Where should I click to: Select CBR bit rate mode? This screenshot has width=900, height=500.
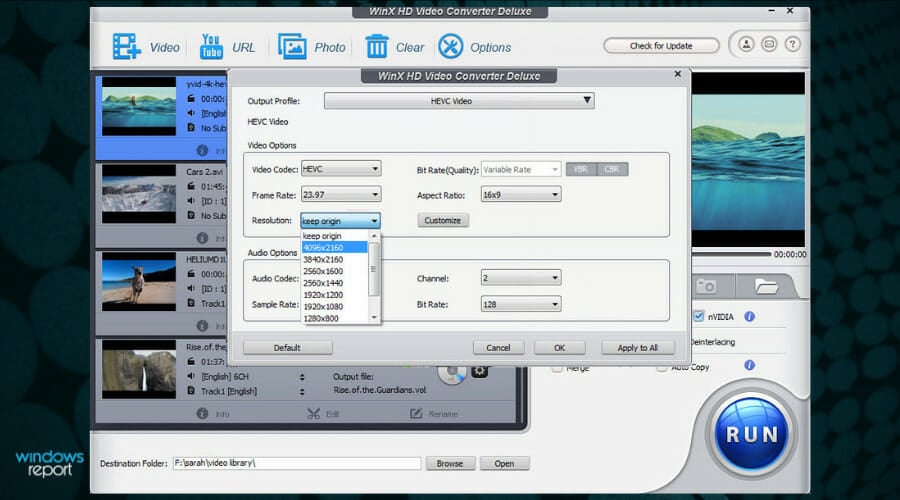tap(612, 169)
